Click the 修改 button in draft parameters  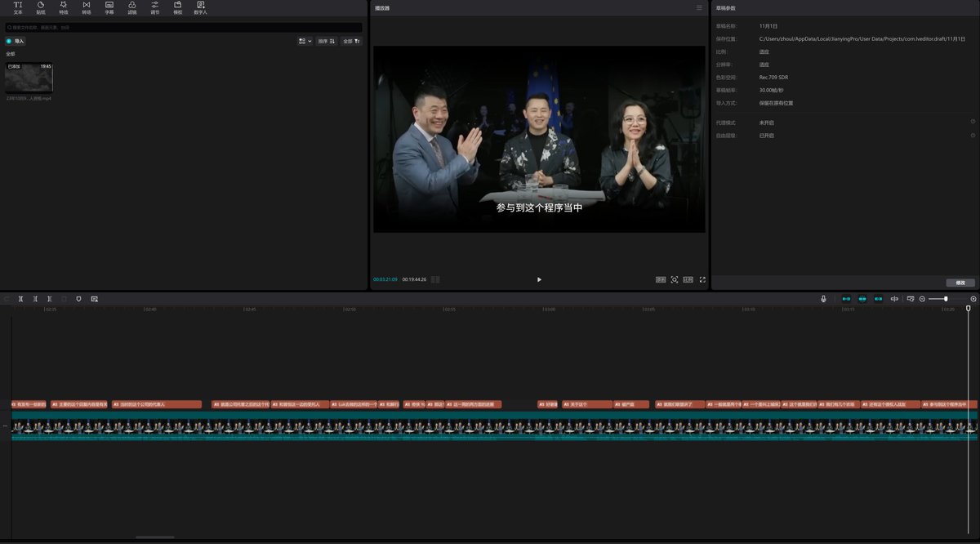click(960, 283)
